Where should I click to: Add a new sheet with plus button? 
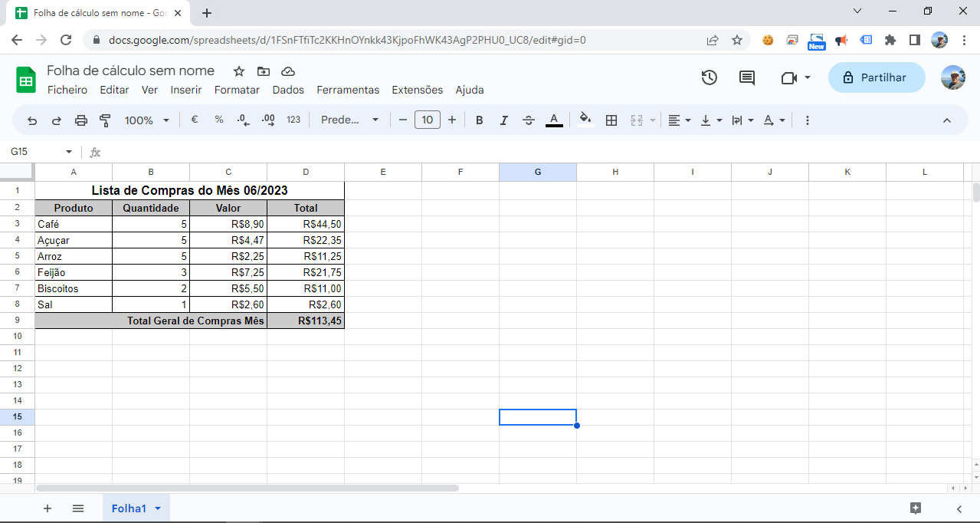pyautogui.click(x=48, y=508)
